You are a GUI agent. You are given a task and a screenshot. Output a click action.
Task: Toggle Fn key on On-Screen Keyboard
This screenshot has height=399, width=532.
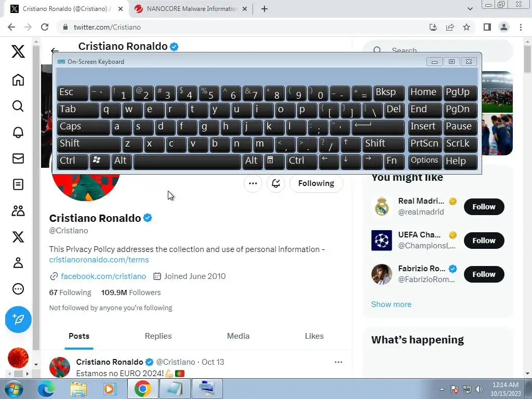point(394,162)
